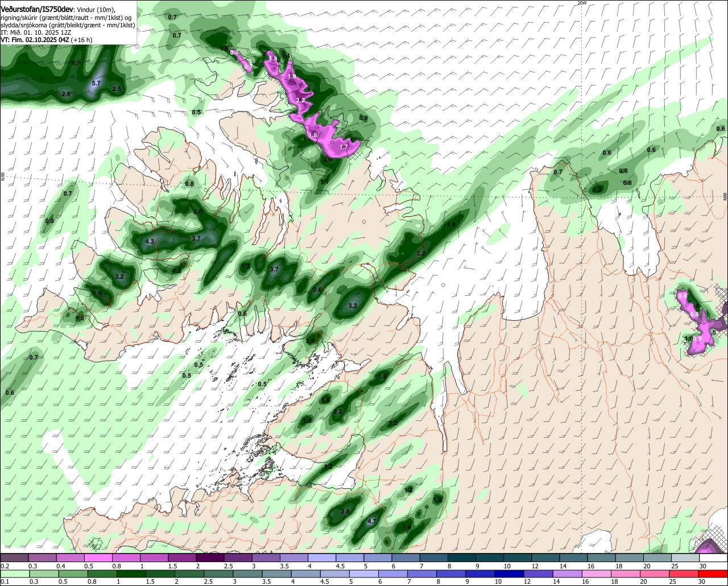Click the bottom-row legend label 16
Screen dimensions: 728x586
pos(586,582)
